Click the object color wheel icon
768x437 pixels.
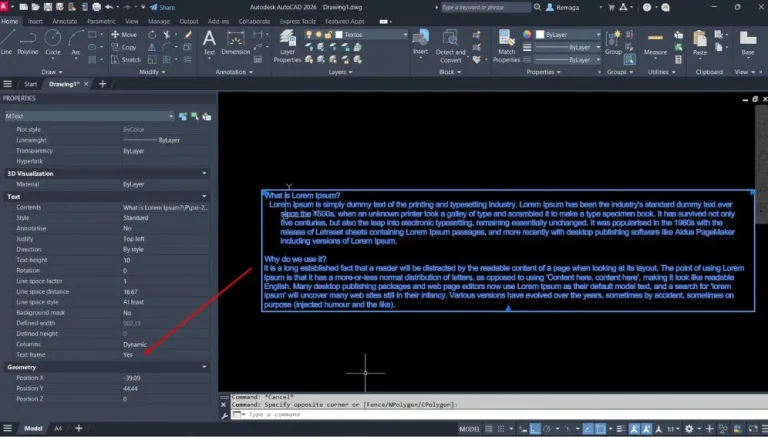click(x=527, y=34)
